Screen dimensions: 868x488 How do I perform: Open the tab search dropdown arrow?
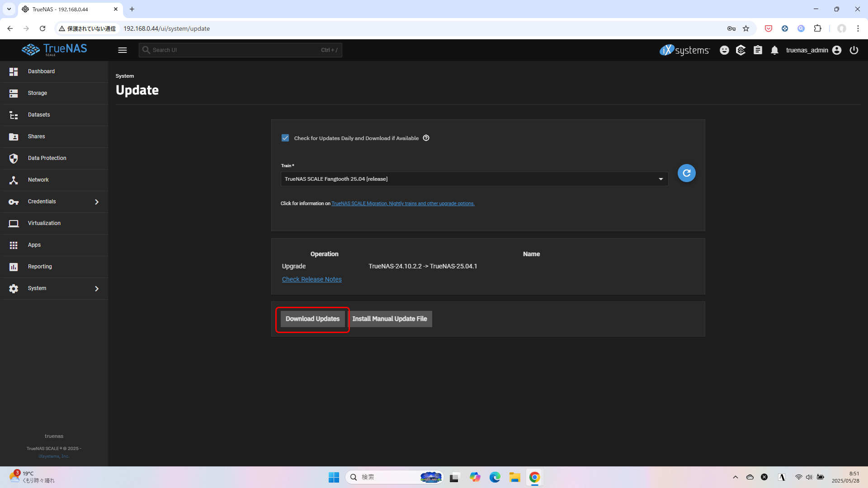pyautogui.click(x=9, y=9)
